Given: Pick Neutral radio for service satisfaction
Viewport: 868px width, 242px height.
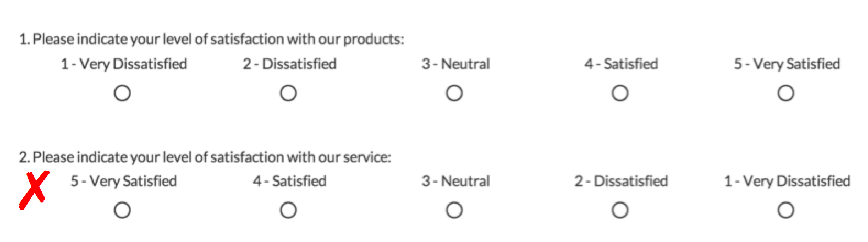Looking at the screenshot, I should click(454, 210).
